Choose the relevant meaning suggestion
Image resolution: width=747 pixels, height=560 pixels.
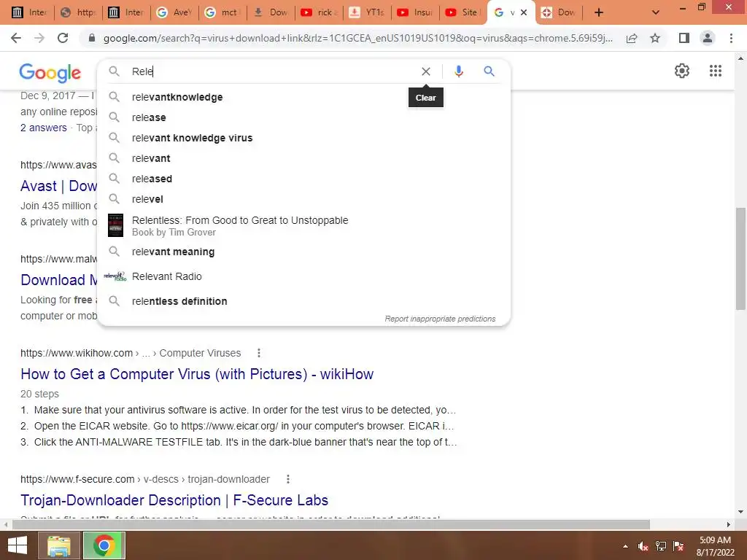pos(303,252)
